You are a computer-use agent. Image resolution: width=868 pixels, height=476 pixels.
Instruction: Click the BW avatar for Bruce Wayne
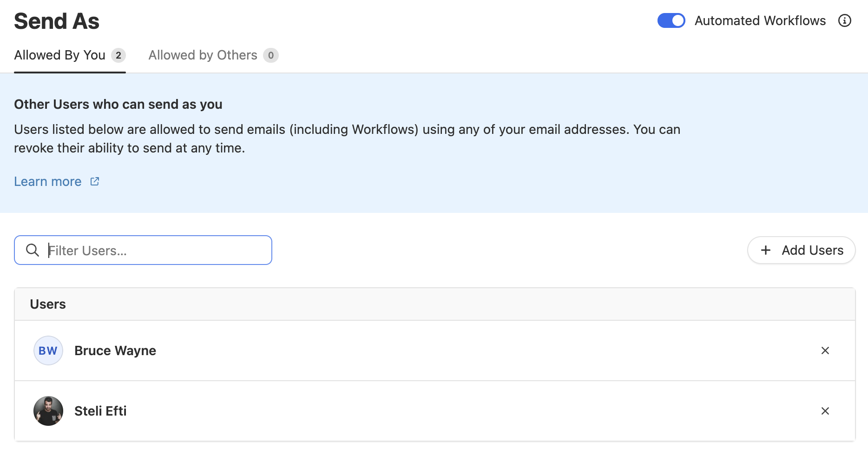[48, 350]
